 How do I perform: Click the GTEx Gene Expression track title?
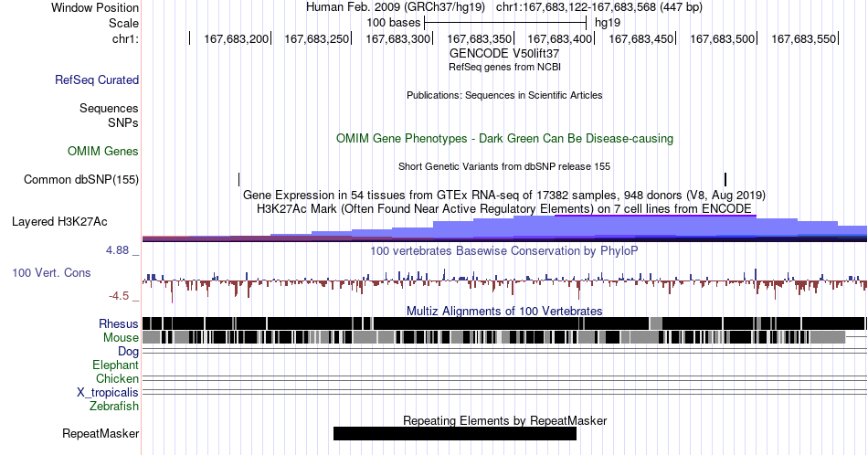[504, 195]
